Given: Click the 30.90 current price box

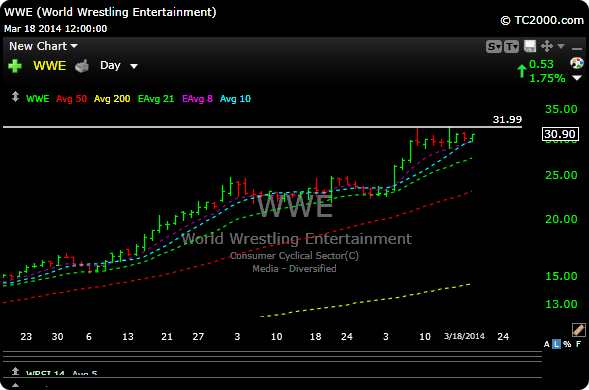Looking at the screenshot, I should click(560, 134).
